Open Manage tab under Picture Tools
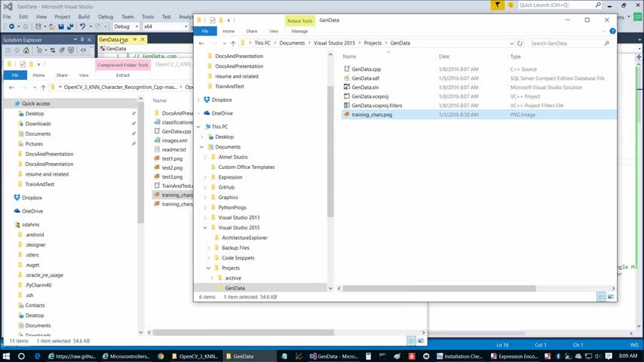Viewport: 644px width, 362px height. tap(299, 31)
